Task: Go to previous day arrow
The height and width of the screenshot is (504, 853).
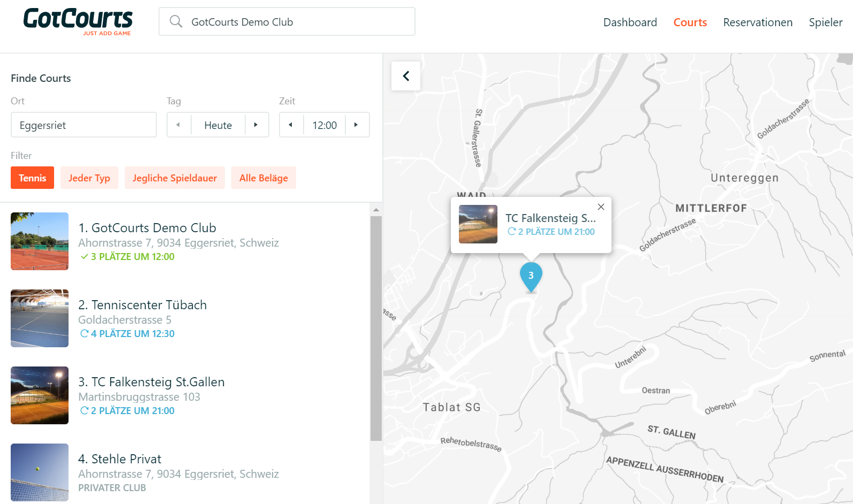Action: tap(178, 125)
